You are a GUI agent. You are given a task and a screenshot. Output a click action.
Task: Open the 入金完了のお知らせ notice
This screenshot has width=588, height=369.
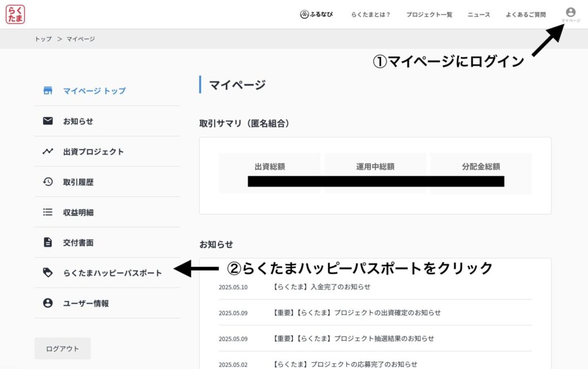coord(320,287)
